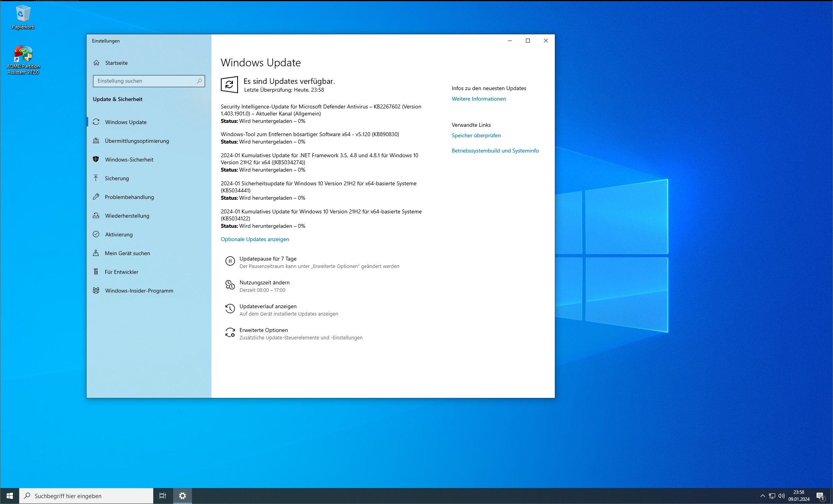Open Task View in the taskbar
Image resolution: width=833 pixels, height=504 pixels.
point(163,496)
